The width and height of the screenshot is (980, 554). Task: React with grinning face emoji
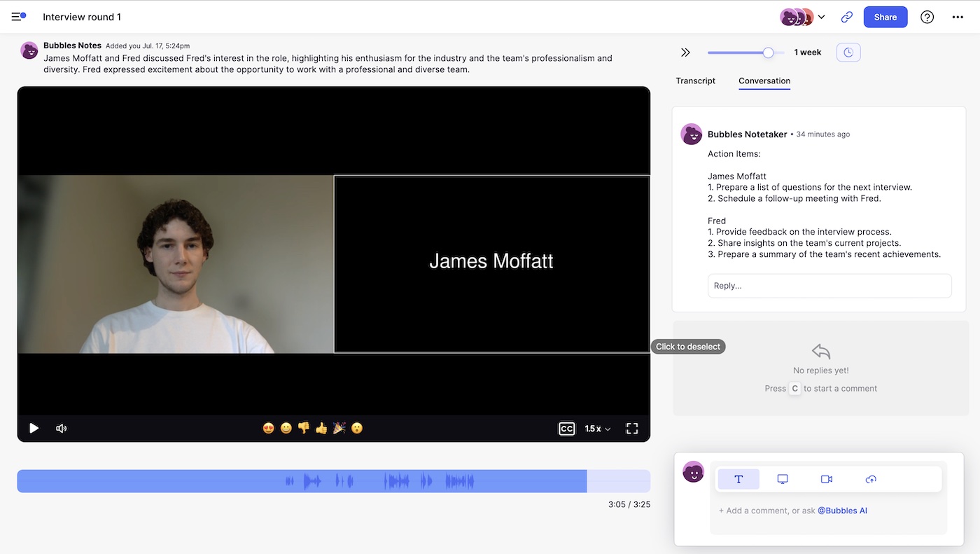[286, 428]
